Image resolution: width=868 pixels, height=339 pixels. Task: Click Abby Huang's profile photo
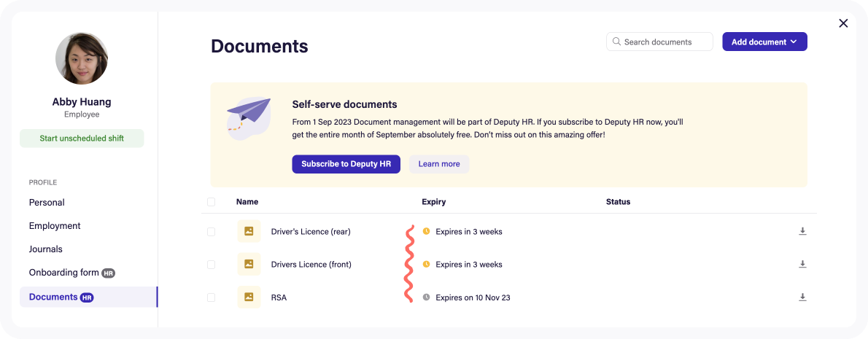[82, 58]
